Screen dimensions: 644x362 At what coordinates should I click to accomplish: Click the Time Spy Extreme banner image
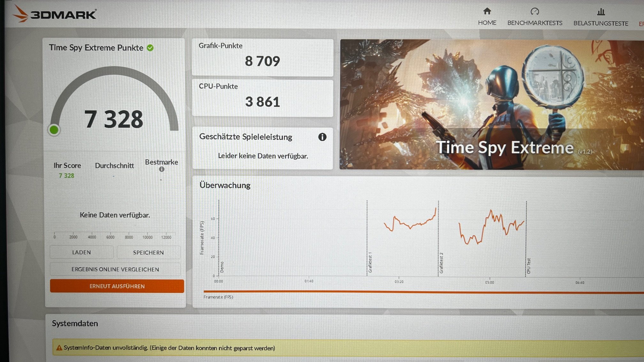click(x=491, y=104)
